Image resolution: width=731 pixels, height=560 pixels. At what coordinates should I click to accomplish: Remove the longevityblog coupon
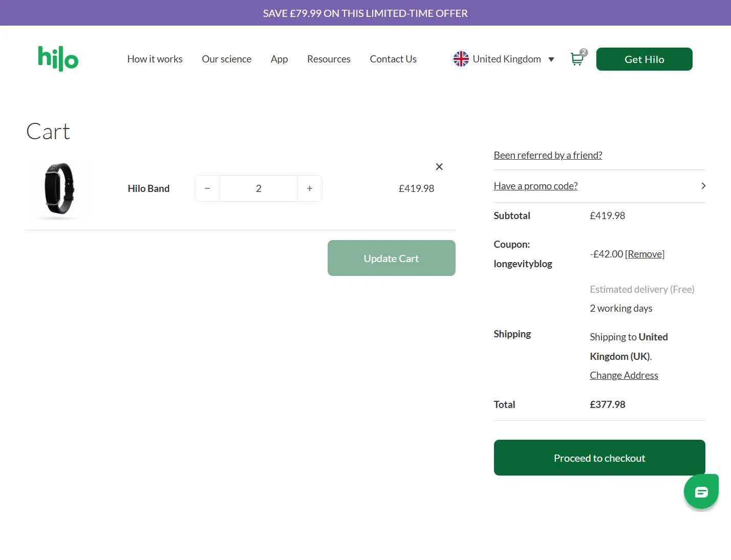[x=644, y=254]
